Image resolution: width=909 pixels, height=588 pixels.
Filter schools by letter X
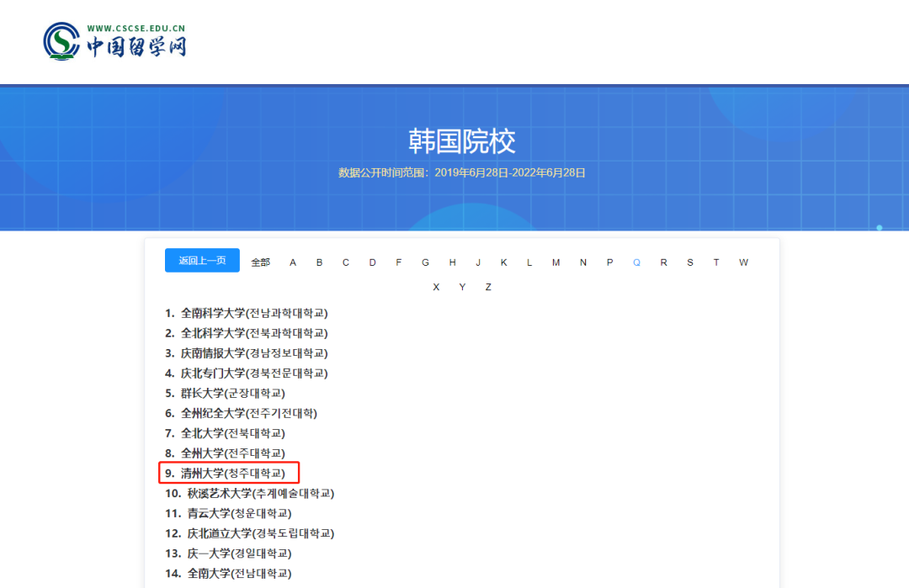[436, 287]
